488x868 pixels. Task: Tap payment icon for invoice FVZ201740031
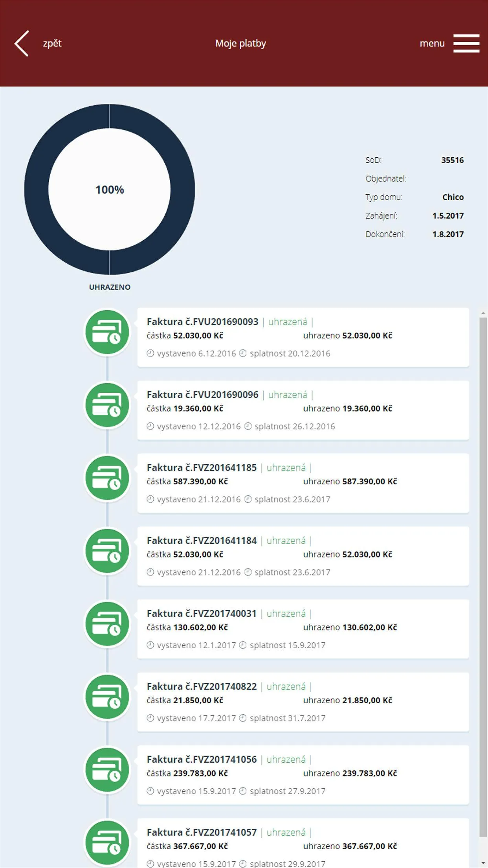click(x=107, y=624)
